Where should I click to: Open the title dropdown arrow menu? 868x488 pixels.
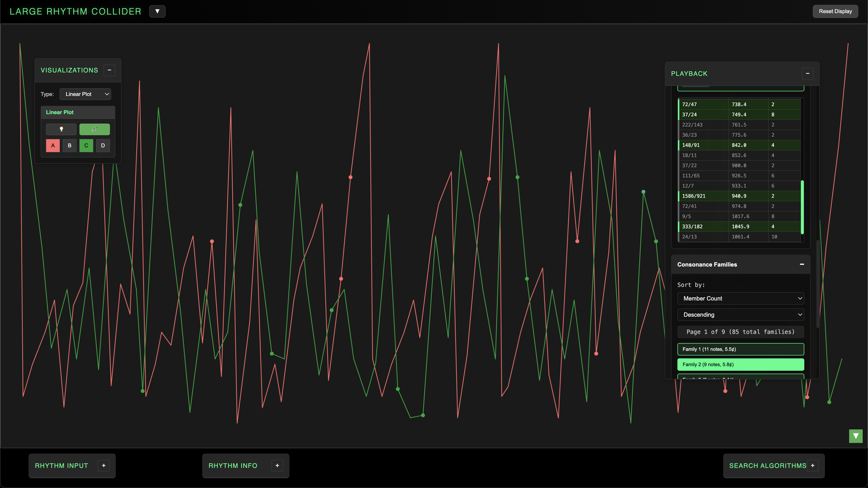click(x=157, y=11)
